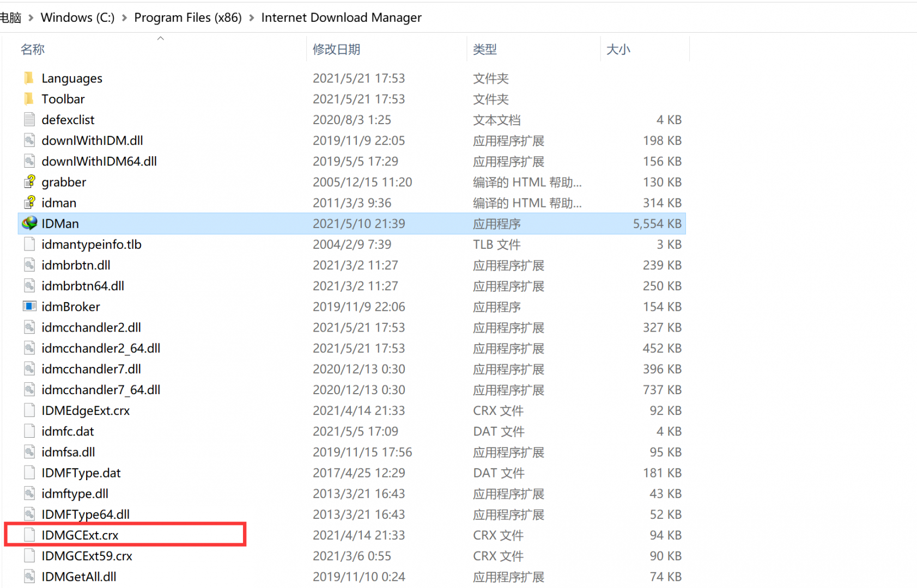Viewport: 917px width, 588px height.
Task: Select the grabber help file icon
Action: pyautogui.click(x=29, y=182)
